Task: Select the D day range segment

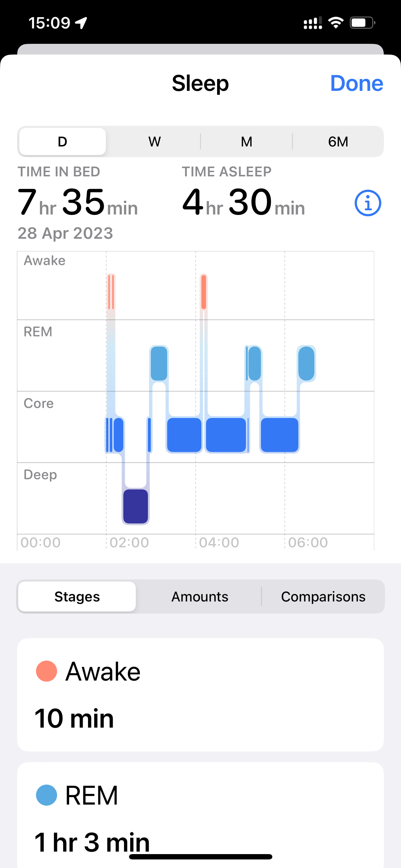Action: pos(62,142)
